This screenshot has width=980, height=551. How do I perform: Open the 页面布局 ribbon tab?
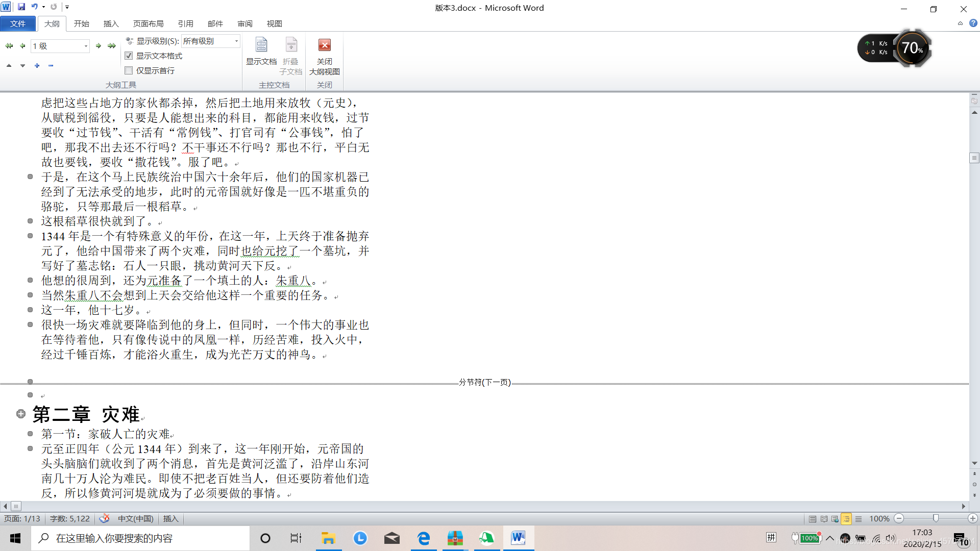(x=148, y=23)
